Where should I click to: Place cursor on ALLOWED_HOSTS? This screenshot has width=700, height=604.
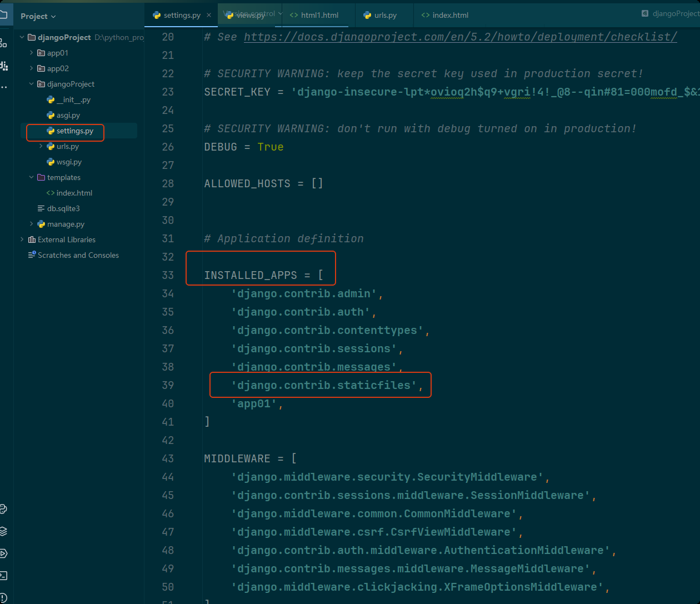point(247,183)
